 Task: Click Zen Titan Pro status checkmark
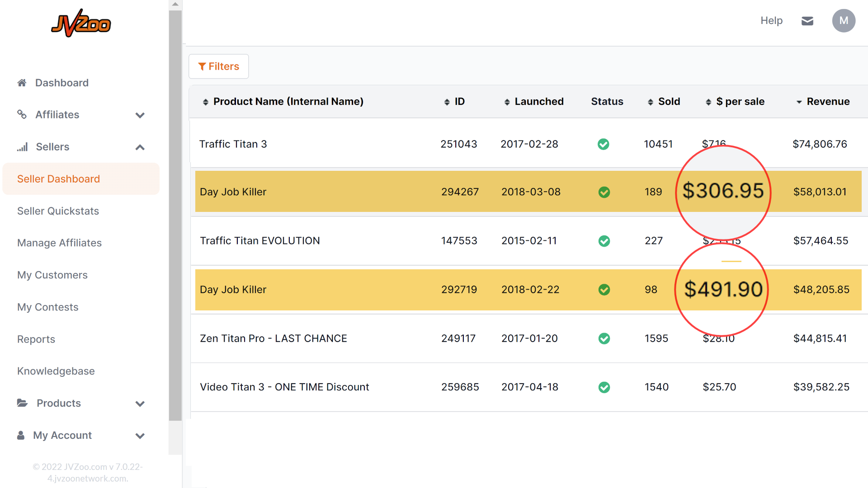click(604, 338)
